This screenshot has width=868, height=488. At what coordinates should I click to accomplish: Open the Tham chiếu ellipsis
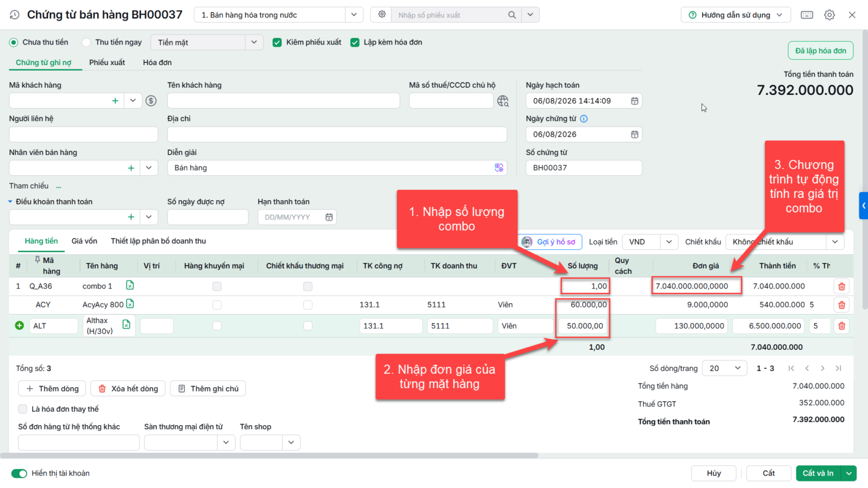pyautogui.click(x=59, y=187)
